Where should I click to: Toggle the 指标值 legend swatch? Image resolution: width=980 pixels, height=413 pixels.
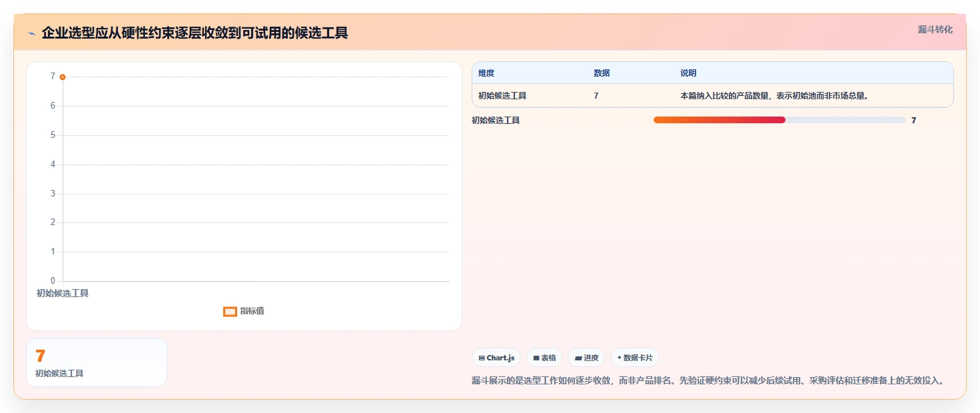(x=230, y=311)
